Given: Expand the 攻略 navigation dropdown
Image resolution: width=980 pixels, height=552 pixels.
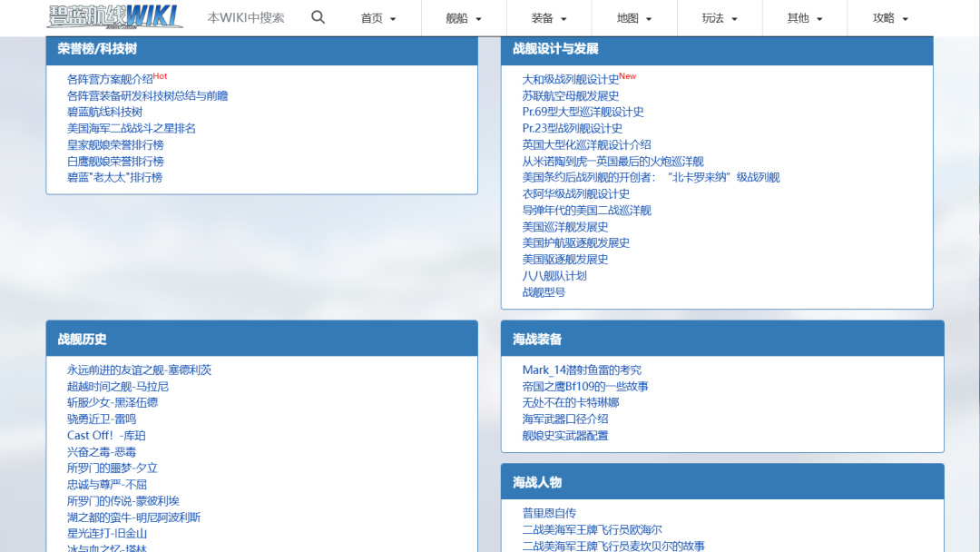Looking at the screenshot, I should point(889,17).
